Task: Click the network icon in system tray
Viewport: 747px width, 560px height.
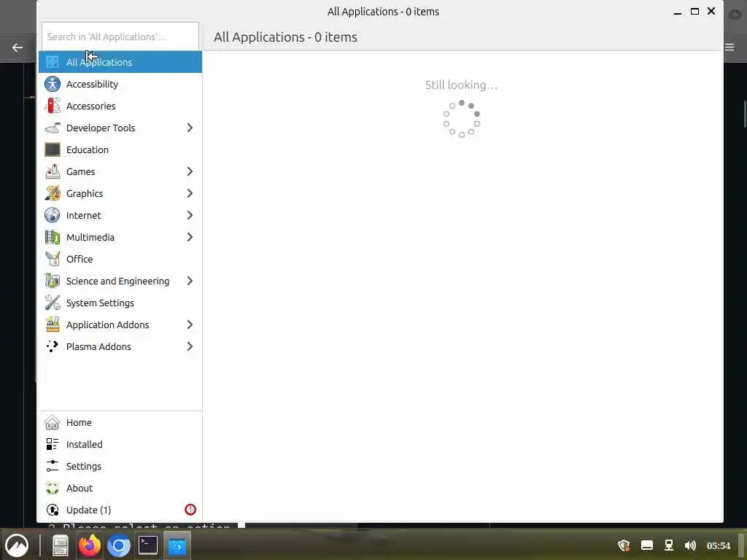Action: coord(669,545)
